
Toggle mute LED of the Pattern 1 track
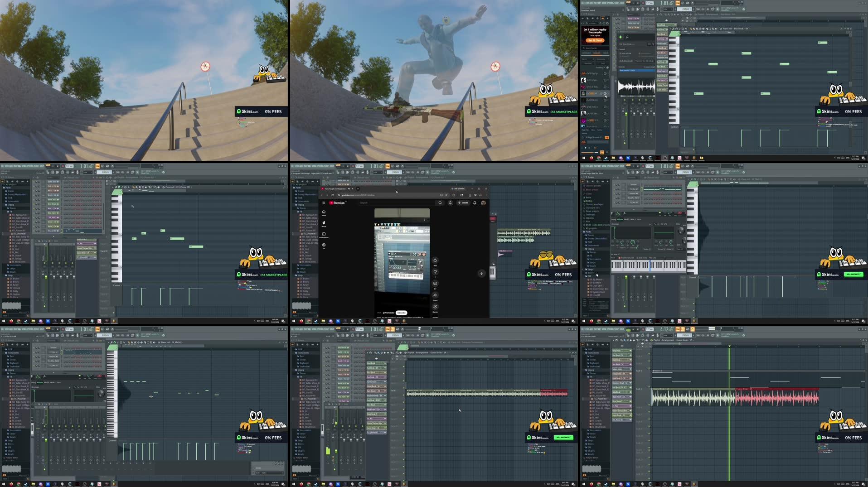pos(649,386)
